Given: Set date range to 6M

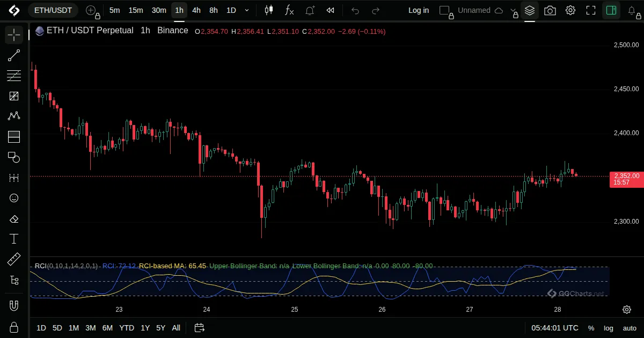Looking at the screenshot, I should (x=107, y=328).
